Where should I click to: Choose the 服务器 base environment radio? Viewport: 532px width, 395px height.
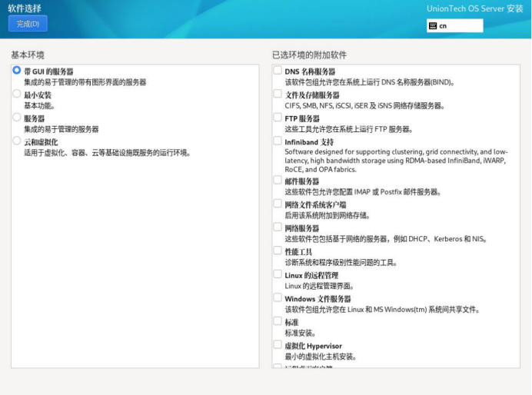click(17, 118)
